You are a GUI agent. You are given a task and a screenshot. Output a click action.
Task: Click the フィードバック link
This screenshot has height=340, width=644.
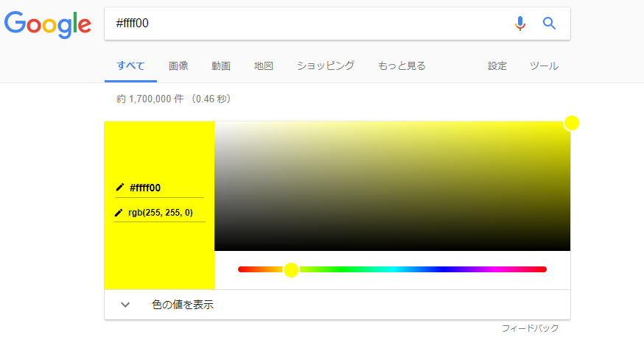click(531, 328)
